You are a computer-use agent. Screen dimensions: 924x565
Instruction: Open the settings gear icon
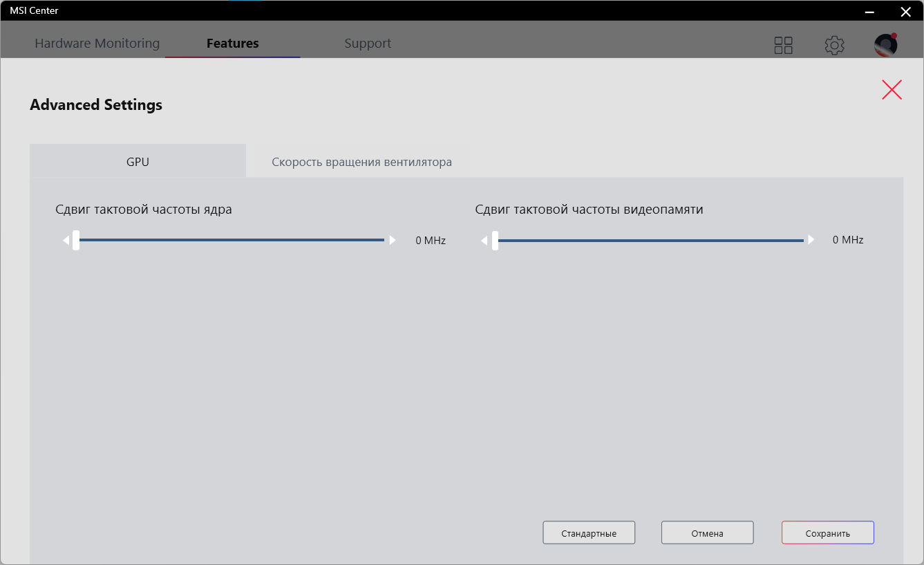[834, 46]
